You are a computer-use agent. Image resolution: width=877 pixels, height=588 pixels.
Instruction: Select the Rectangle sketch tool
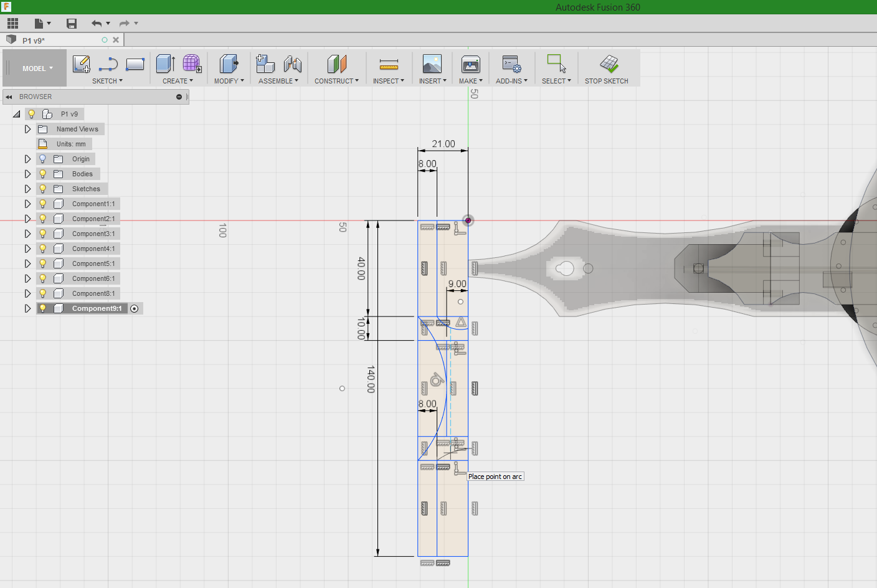click(x=135, y=64)
